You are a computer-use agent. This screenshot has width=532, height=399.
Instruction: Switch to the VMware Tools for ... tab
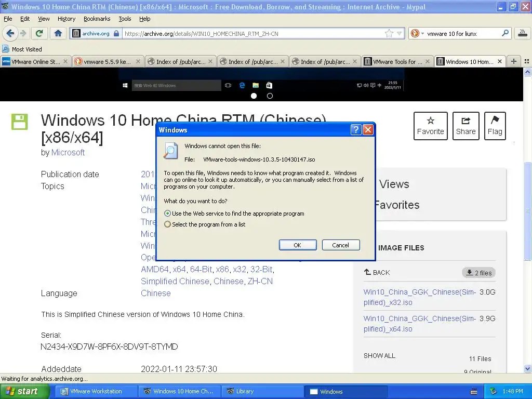pos(397,61)
